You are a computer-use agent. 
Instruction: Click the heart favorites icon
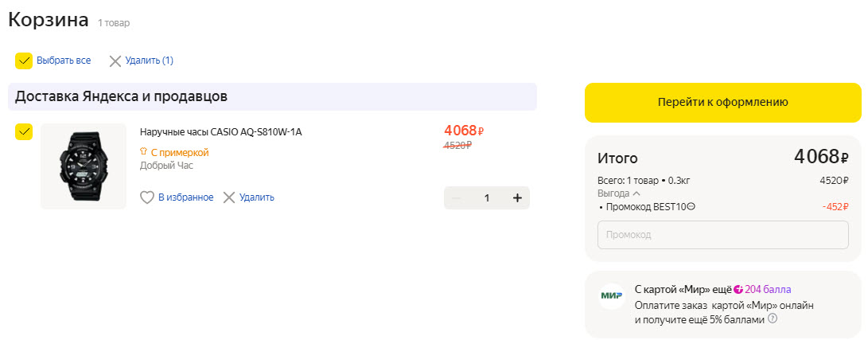pyautogui.click(x=146, y=197)
